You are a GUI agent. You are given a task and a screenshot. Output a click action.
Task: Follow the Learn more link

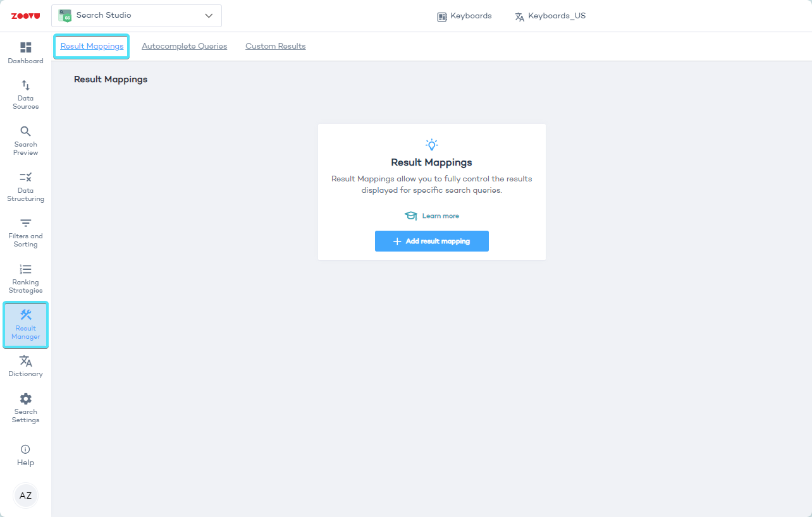point(440,216)
